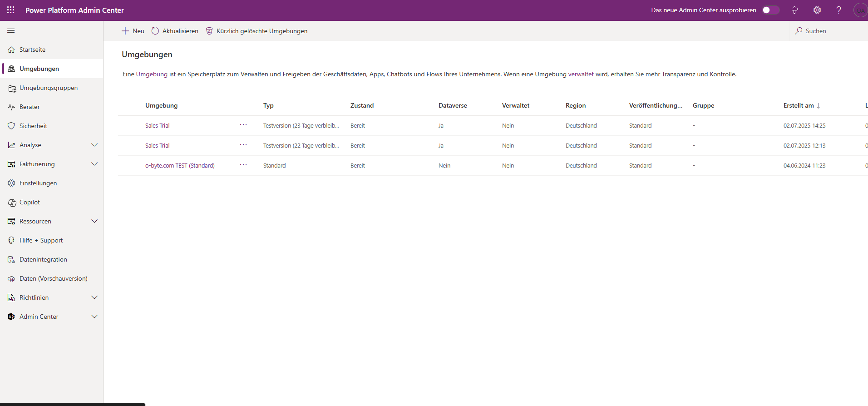868x406 pixels.
Task: Open the app launcher waffle icon
Action: click(11, 10)
